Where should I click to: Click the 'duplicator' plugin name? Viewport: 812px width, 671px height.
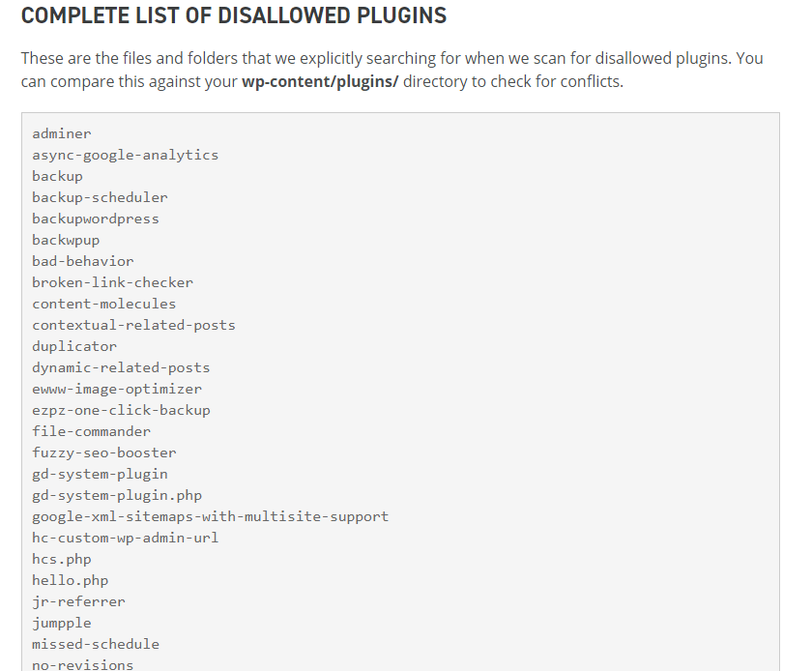[74, 346]
